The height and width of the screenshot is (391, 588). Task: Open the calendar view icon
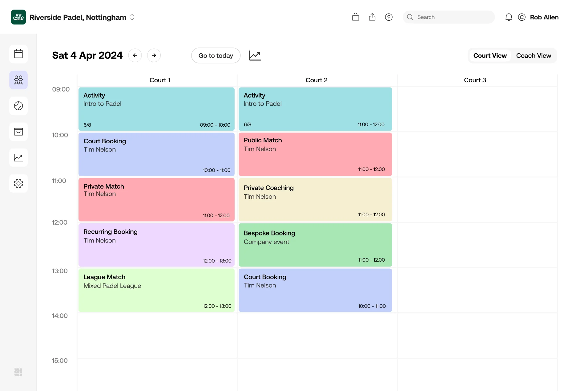tap(18, 54)
